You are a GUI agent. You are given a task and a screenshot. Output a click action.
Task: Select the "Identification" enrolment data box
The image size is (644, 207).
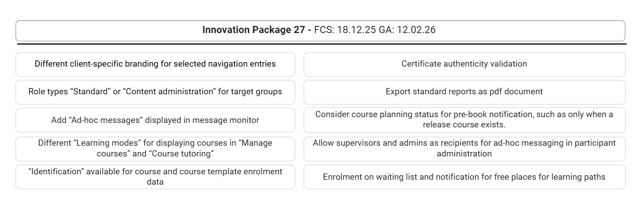[x=155, y=177]
